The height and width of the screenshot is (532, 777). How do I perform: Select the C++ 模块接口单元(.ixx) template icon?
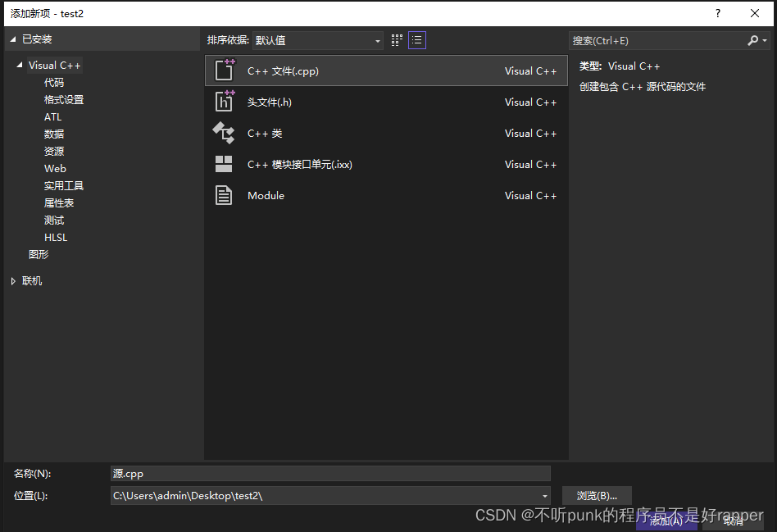224,163
